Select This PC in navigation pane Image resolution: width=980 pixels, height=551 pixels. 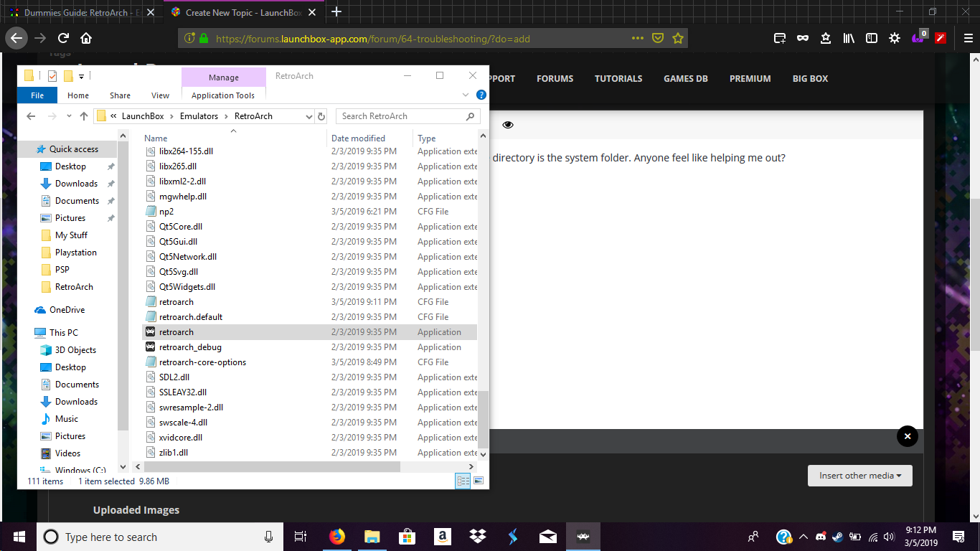63,333
